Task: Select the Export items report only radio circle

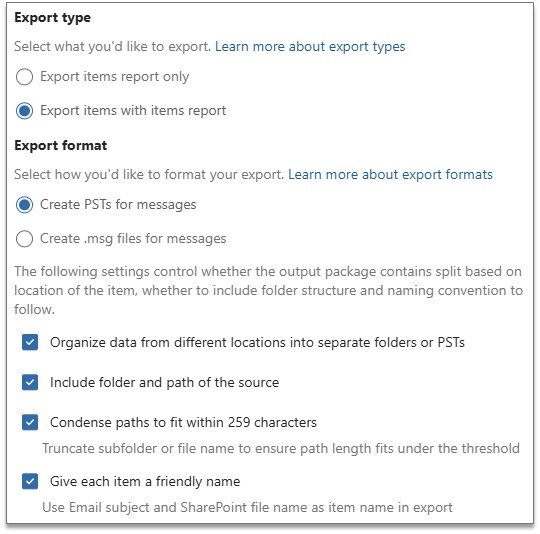Action: tap(24, 76)
